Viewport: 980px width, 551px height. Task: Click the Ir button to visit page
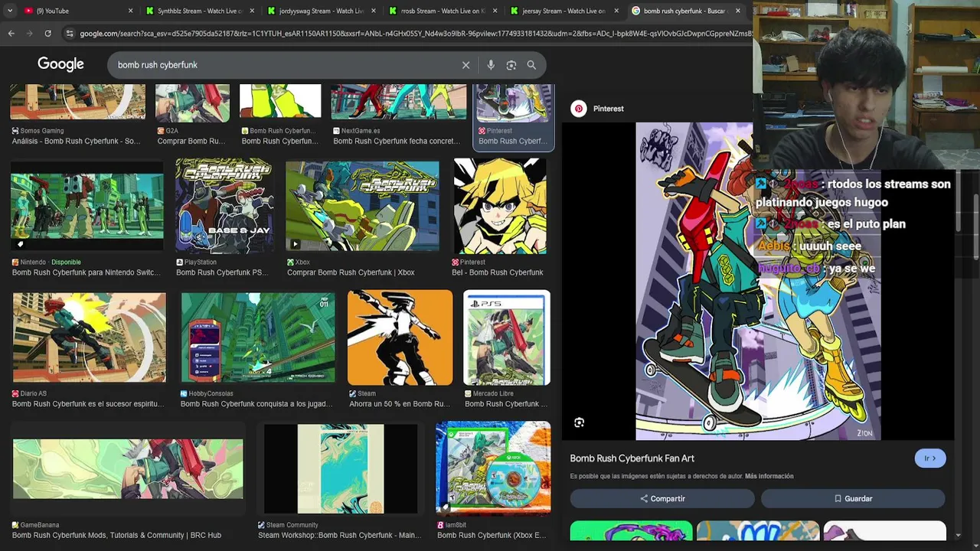930,458
